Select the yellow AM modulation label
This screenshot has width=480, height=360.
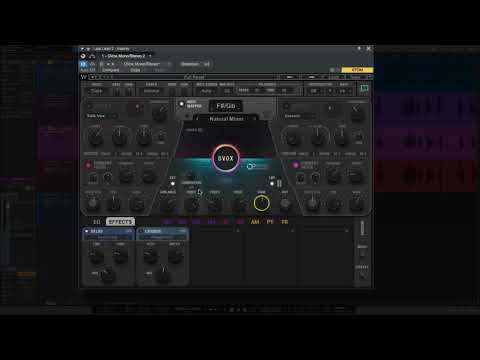[x=255, y=222]
